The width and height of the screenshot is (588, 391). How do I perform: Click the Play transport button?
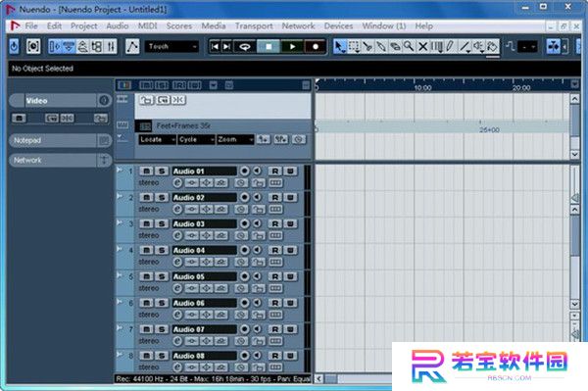point(292,46)
